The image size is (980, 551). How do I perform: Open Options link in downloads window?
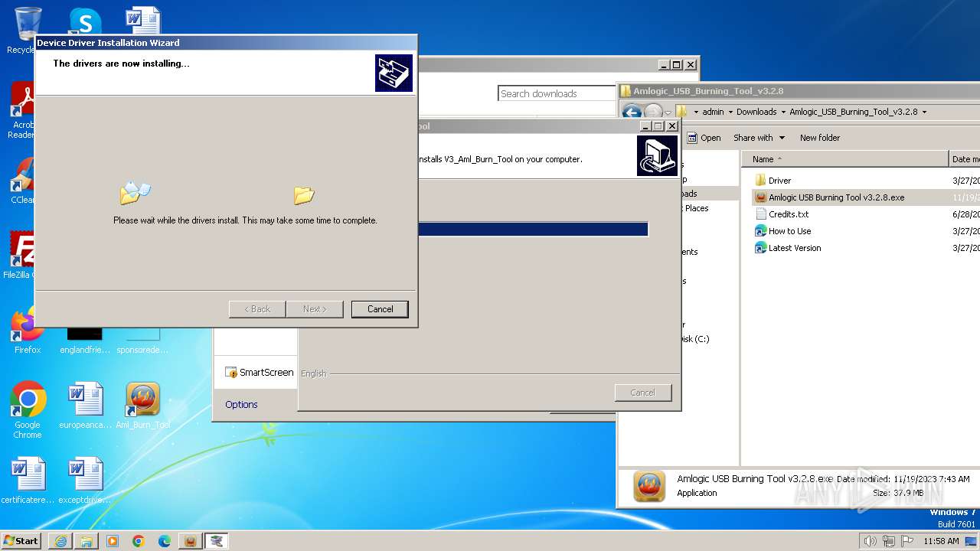click(x=241, y=404)
